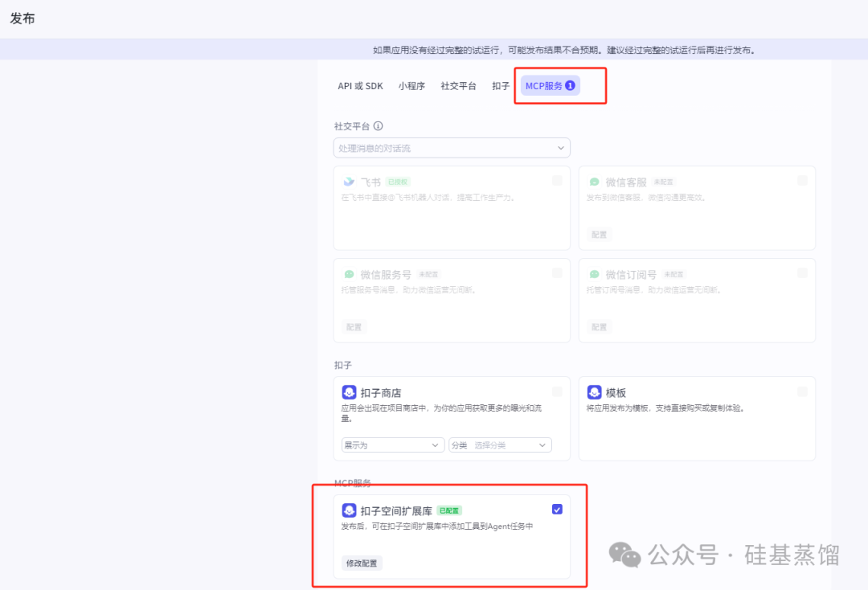This screenshot has width=868, height=590.
Task: Click the 已授权 badge beside 飞书
Action: [x=398, y=182]
